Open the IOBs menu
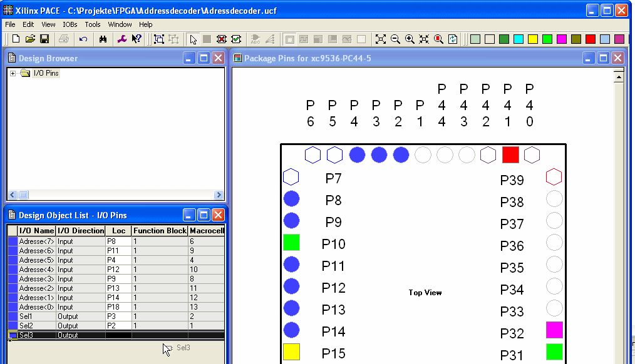The height and width of the screenshot is (364, 635). click(x=70, y=24)
